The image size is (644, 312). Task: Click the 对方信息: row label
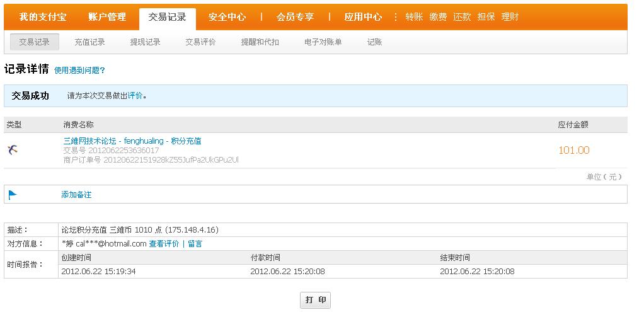[25, 244]
